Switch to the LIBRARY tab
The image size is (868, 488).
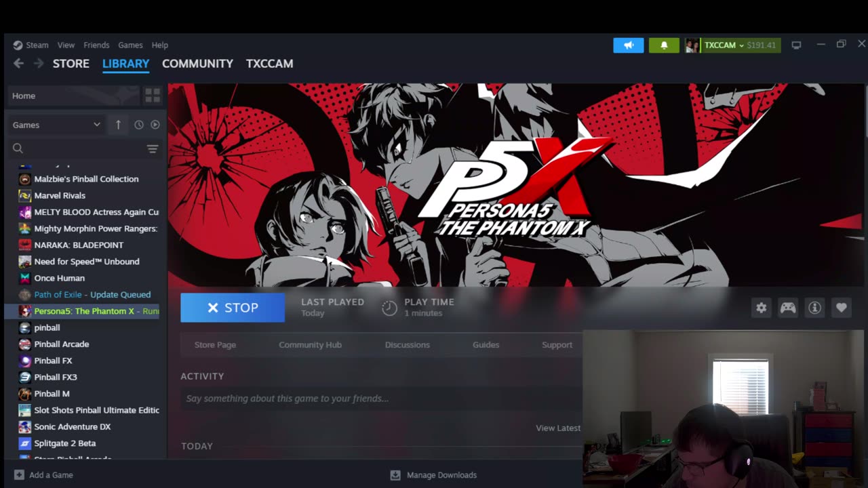[x=125, y=64]
